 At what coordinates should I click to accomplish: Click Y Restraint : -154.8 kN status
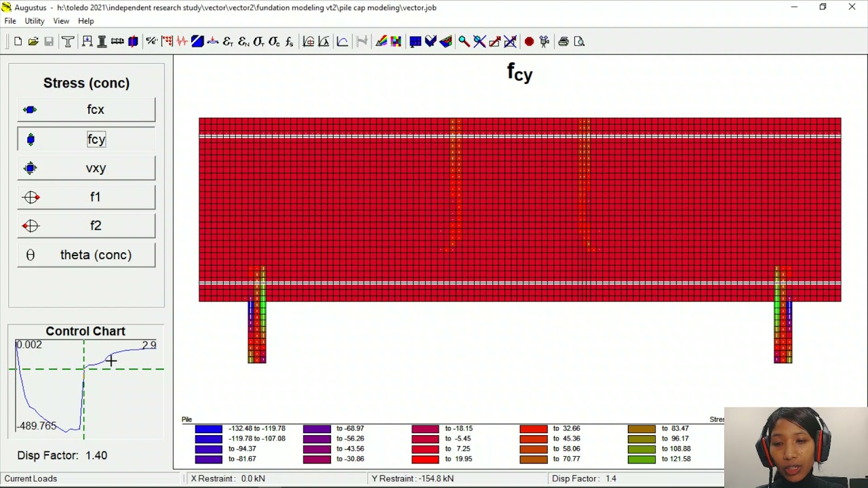[x=412, y=479]
